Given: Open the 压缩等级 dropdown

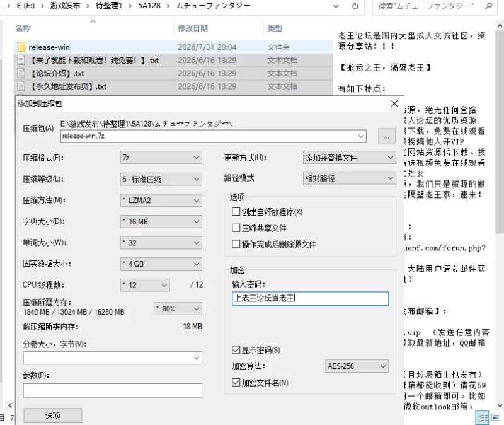Looking at the screenshot, I should [161, 179].
